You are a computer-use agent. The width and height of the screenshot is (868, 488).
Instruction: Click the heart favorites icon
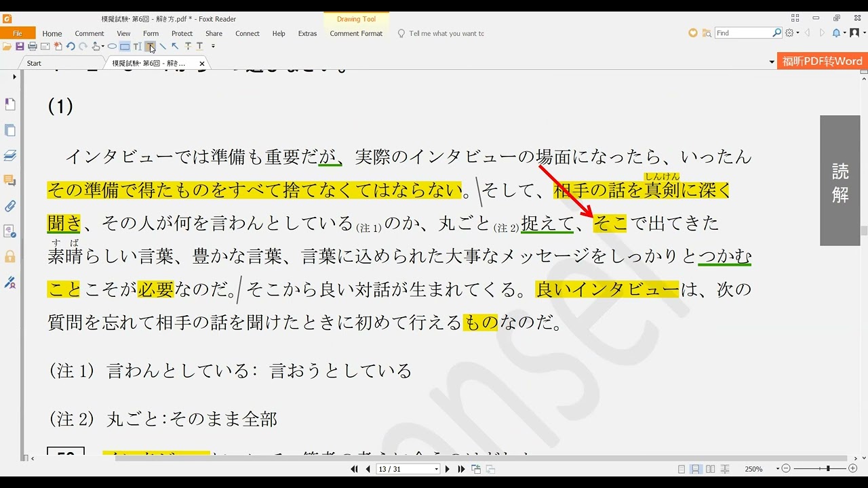point(693,33)
